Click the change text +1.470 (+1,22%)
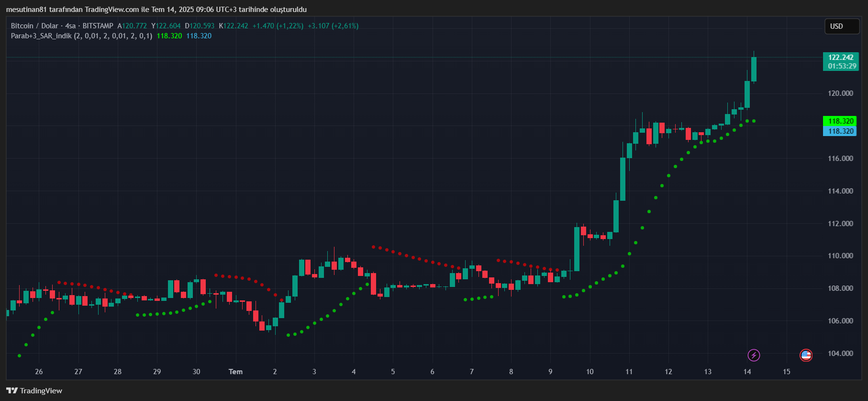This screenshot has width=868, height=401. point(278,26)
